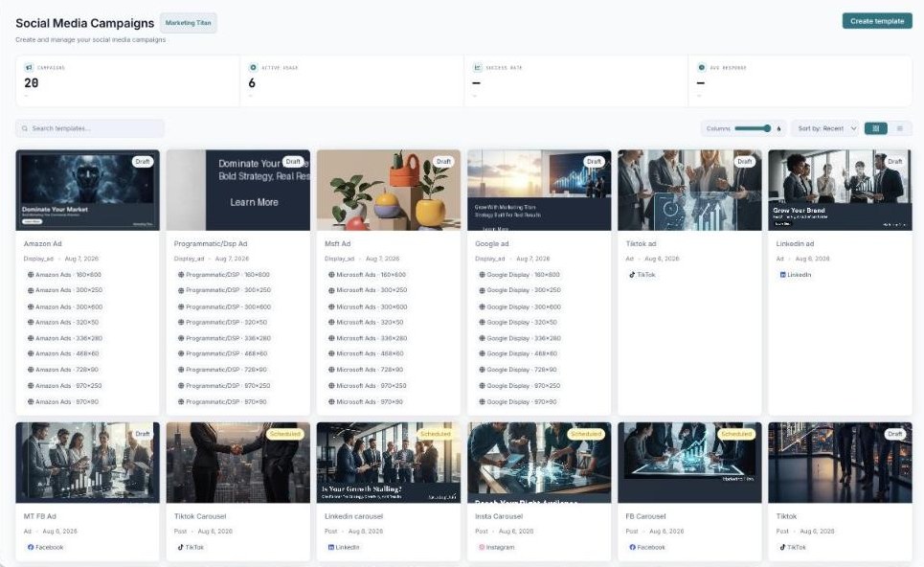Click Draft badge on Linkedin ad card

pyautogui.click(x=895, y=162)
